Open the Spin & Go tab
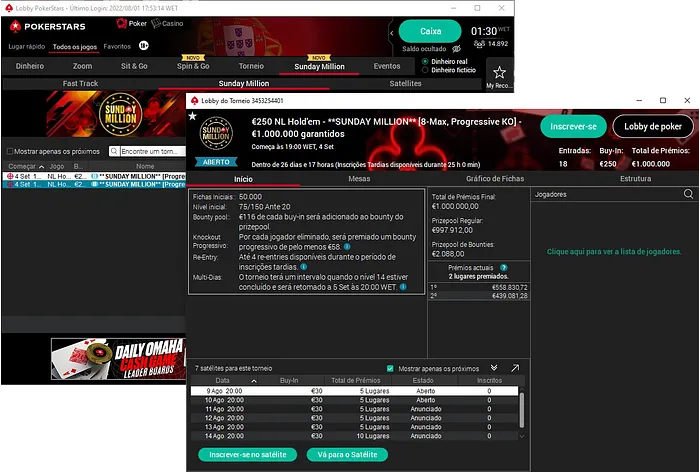The image size is (700, 472). point(193,66)
